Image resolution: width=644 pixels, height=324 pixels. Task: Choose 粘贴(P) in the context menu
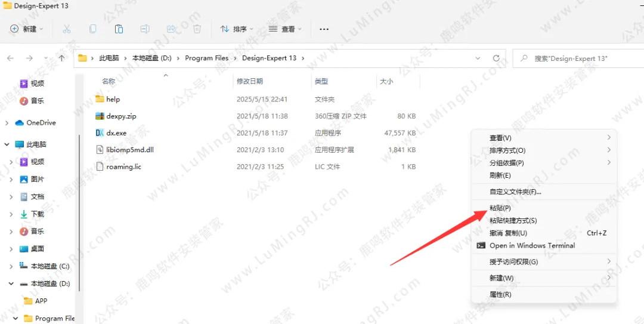pos(544,208)
